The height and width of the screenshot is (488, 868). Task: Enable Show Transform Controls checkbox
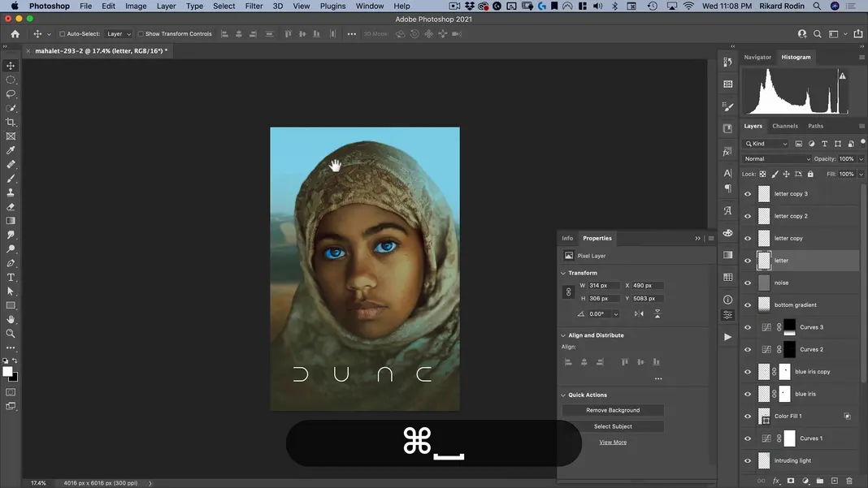[x=141, y=34]
